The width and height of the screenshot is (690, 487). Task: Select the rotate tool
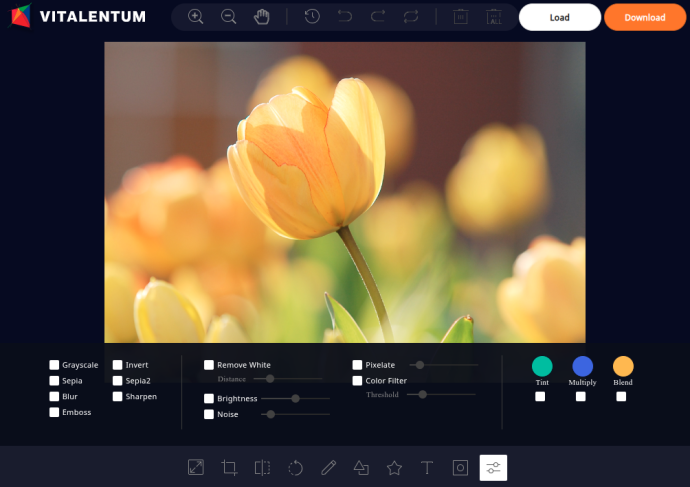(x=295, y=467)
